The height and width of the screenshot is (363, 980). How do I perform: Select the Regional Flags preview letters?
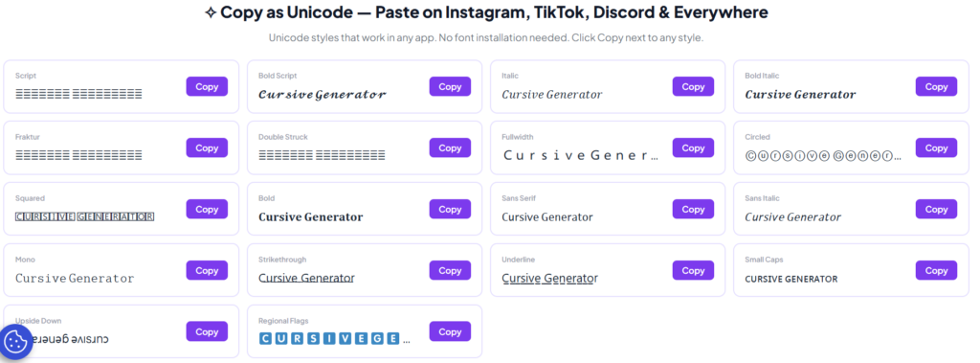tap(335, 339)
